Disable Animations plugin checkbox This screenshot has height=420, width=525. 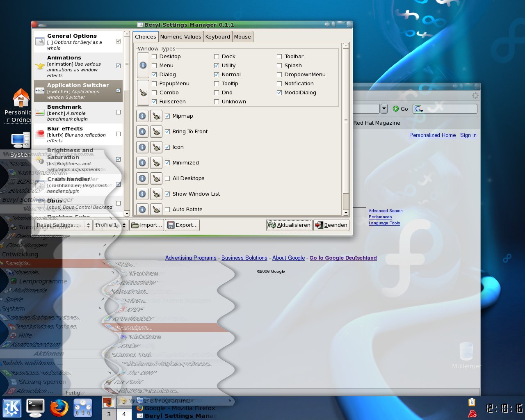point(119,66)
